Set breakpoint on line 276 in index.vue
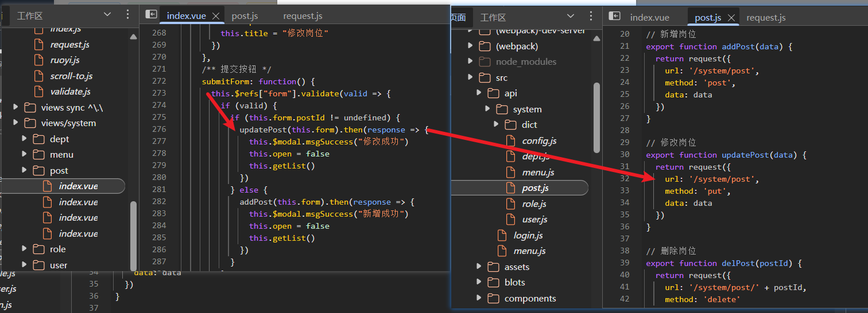 (159, 130)
